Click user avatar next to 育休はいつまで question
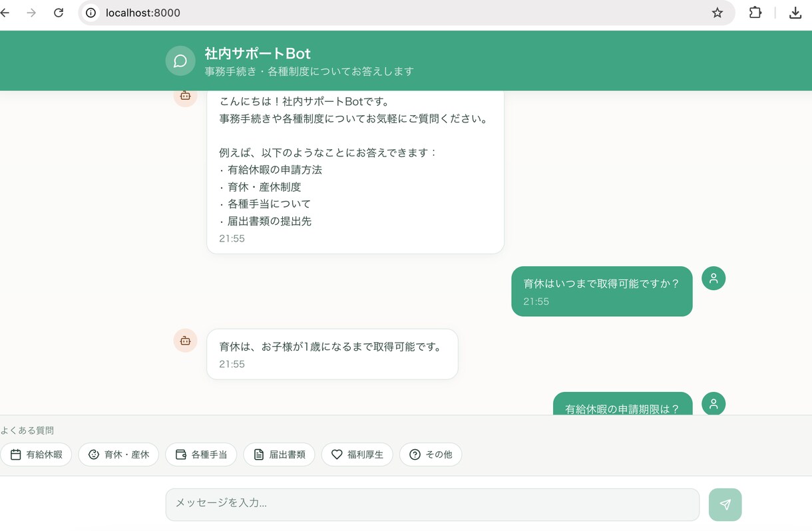Viewport: 812px width, 531px height. point(713,278)
